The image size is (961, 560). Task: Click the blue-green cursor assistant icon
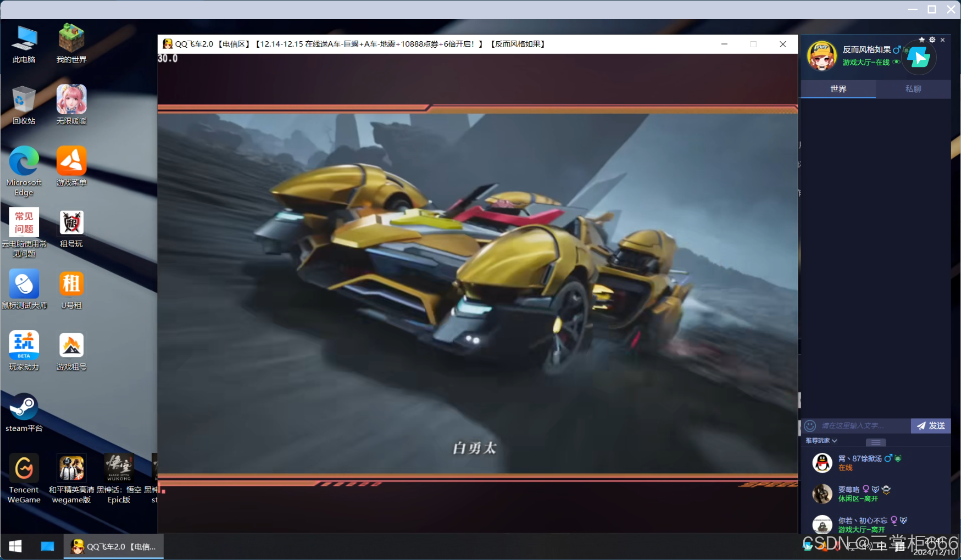919,57
